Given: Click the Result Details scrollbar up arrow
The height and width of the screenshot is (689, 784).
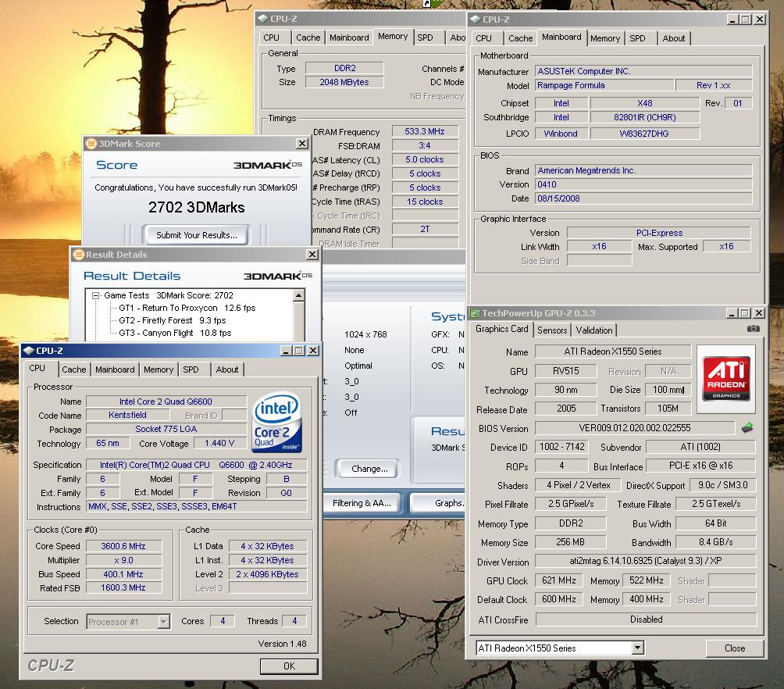Looking at the screenshot, I should (x=298, y=296).
